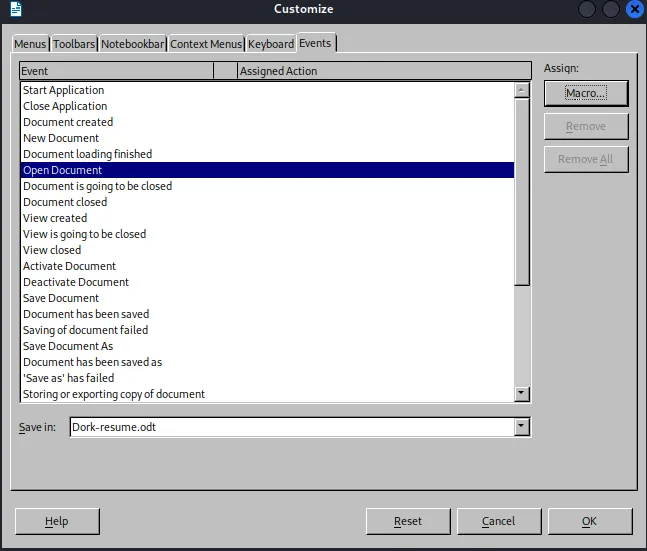
Task: Select the Start Application event
Action: [x=63, y=90]
